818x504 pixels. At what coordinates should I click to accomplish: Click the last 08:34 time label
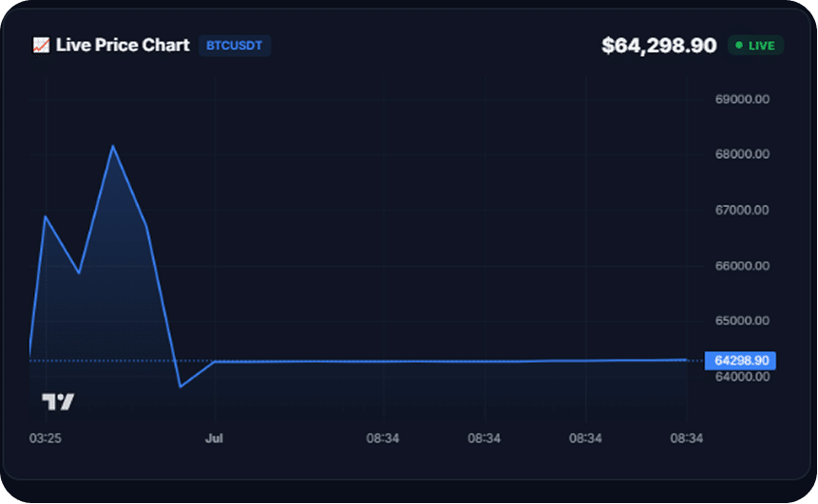coord(687,439)
